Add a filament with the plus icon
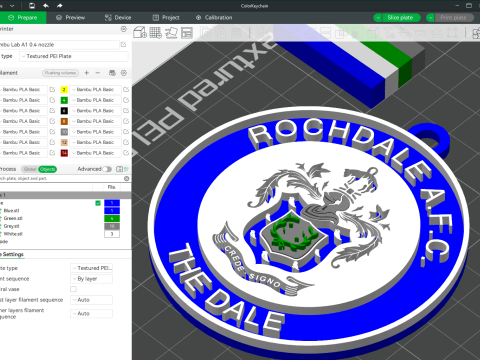The width and height of the screenshot is (480, 360). click(x=87, y=73)
